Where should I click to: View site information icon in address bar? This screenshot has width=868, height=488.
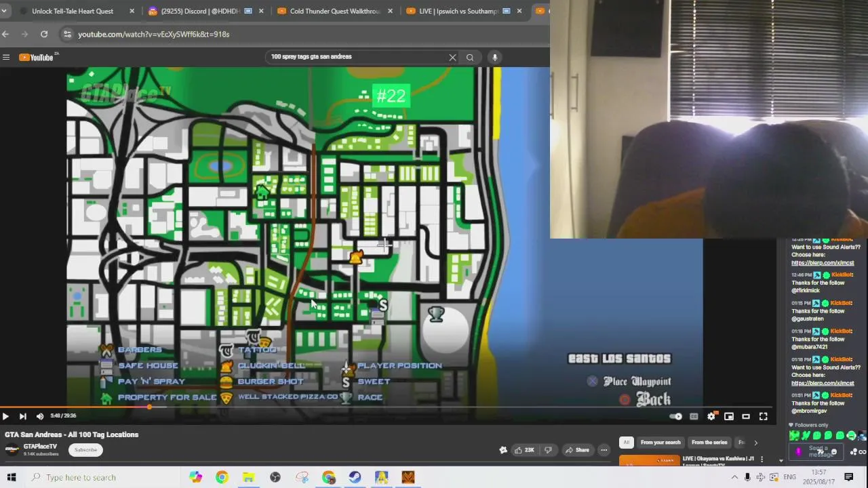pos(66,34)
